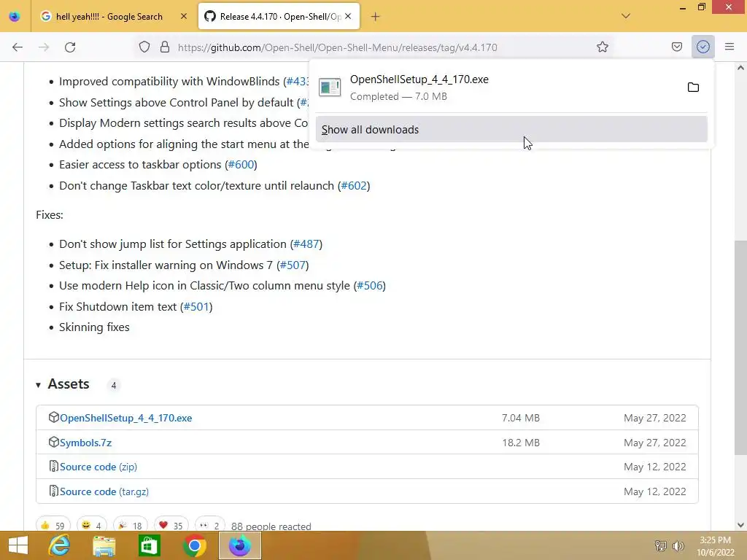Go back with the browser back arrow

point(18,47)
